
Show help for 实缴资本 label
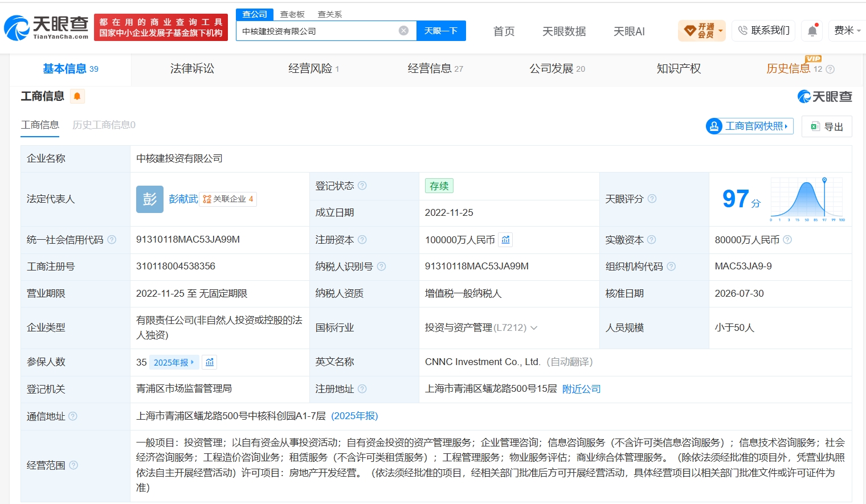(652, 240)
